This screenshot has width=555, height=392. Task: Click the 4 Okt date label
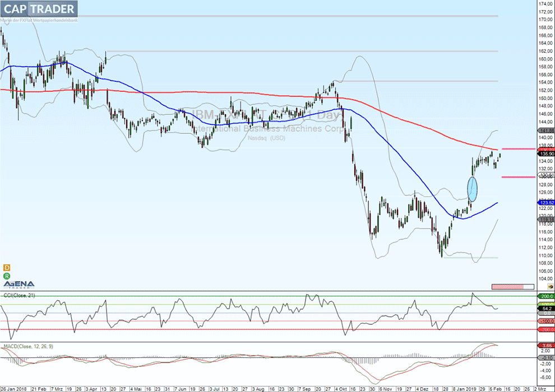[x=341, y=389]
